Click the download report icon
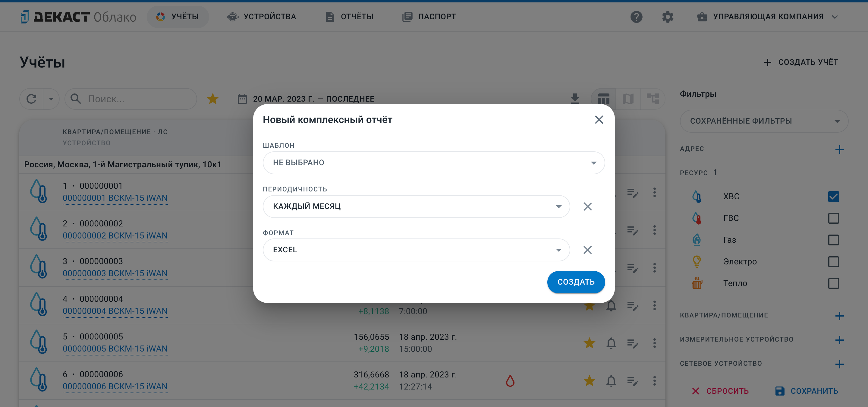Image resolution: width=868 pixels, height=407 pixels. pos(575,99)
